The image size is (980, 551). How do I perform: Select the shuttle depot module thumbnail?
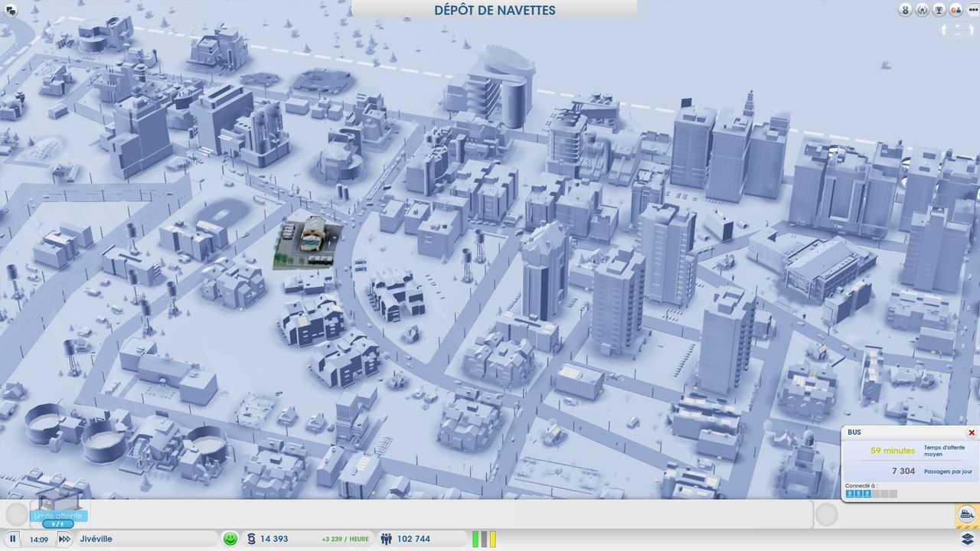tap(58, 502)
